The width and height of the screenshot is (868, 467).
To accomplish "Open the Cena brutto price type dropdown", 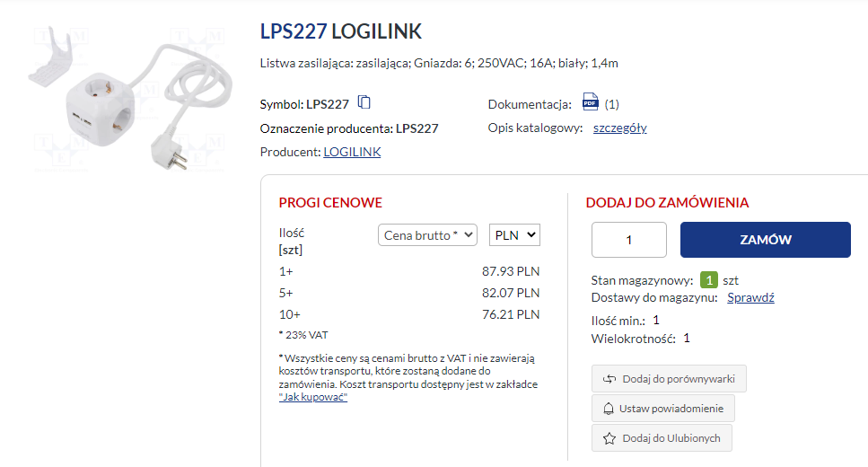I will (427, 235).
